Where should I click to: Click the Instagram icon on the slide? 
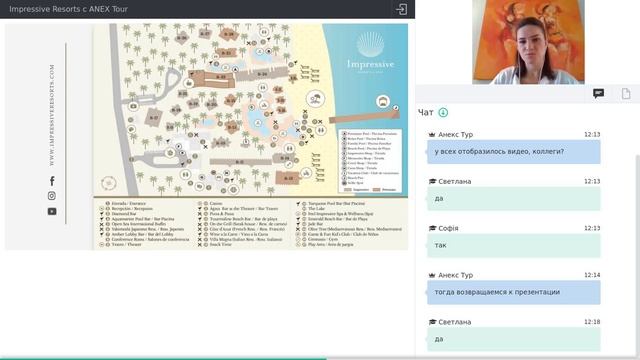(52, 196)
